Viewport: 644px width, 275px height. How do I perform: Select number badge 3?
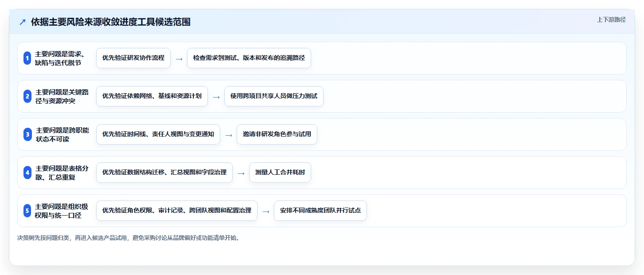[x=27, y=134]
